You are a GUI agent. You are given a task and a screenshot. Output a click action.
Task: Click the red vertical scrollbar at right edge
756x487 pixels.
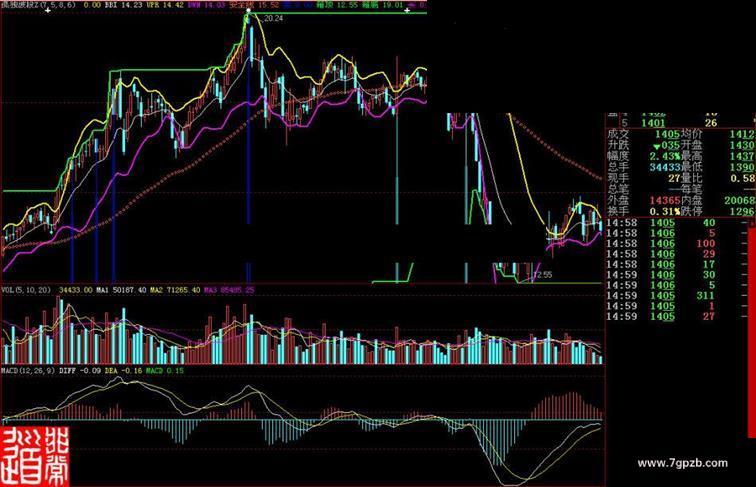point(751,333)
